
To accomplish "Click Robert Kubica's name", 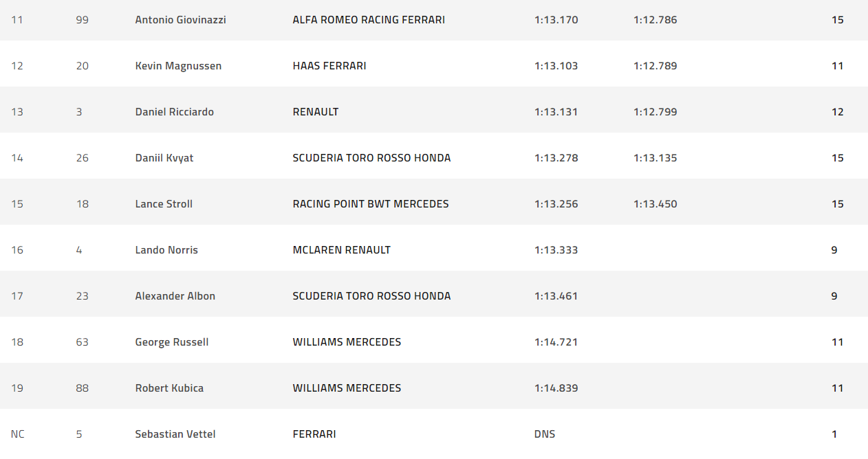I will 169,388.
